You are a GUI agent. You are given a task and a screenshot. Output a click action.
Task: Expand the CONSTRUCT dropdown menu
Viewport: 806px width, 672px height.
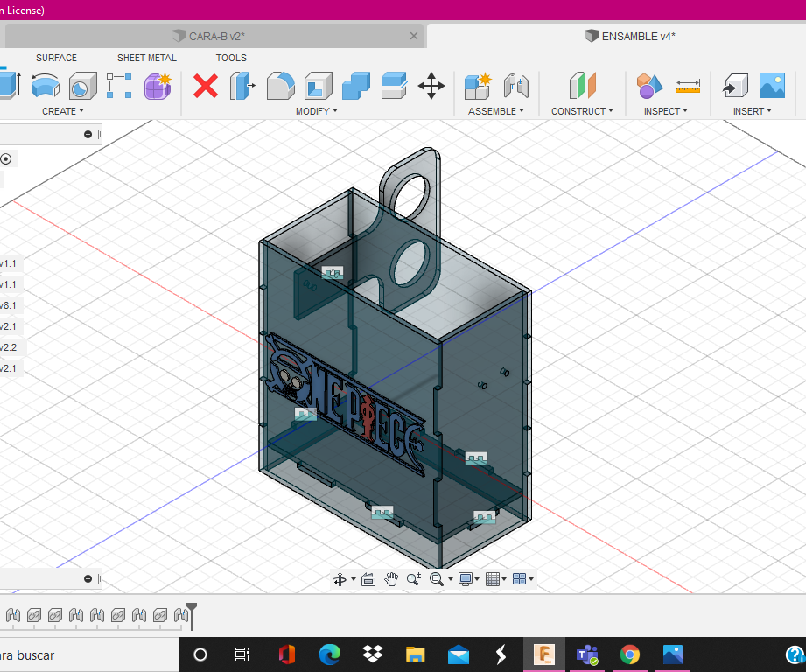(582, 111)
